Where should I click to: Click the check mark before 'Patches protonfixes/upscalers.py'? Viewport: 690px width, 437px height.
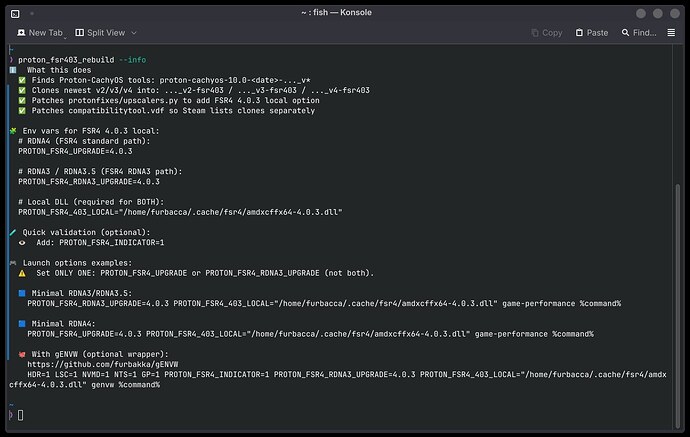pos(22,100)
